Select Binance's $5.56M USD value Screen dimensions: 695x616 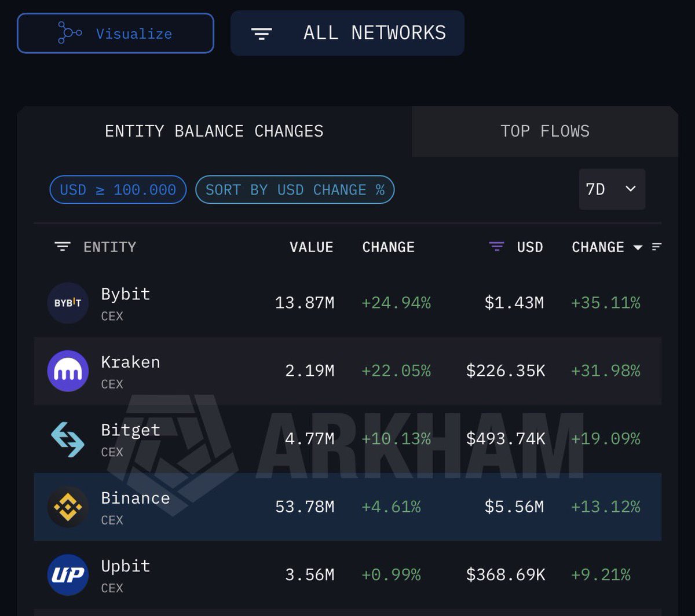click(x=514, y=507)
